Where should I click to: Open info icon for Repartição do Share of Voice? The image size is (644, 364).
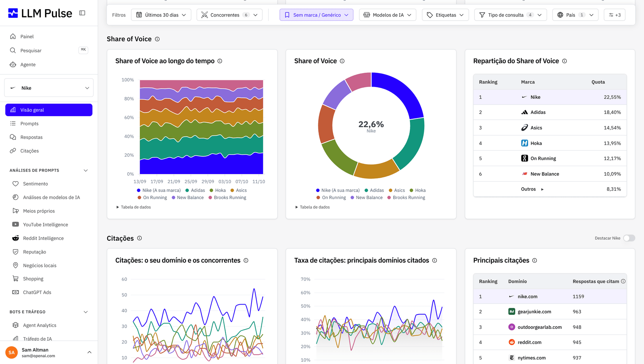tap(564, 61)
